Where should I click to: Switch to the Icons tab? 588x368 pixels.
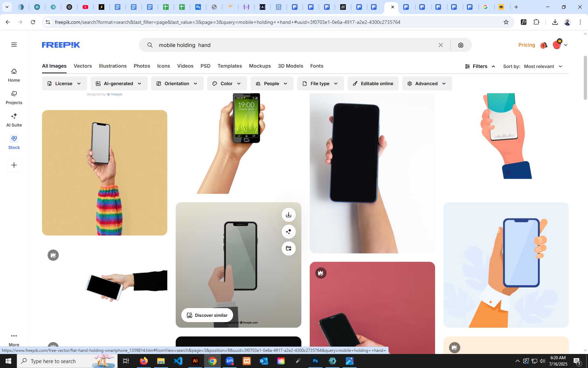pos(163,66)
